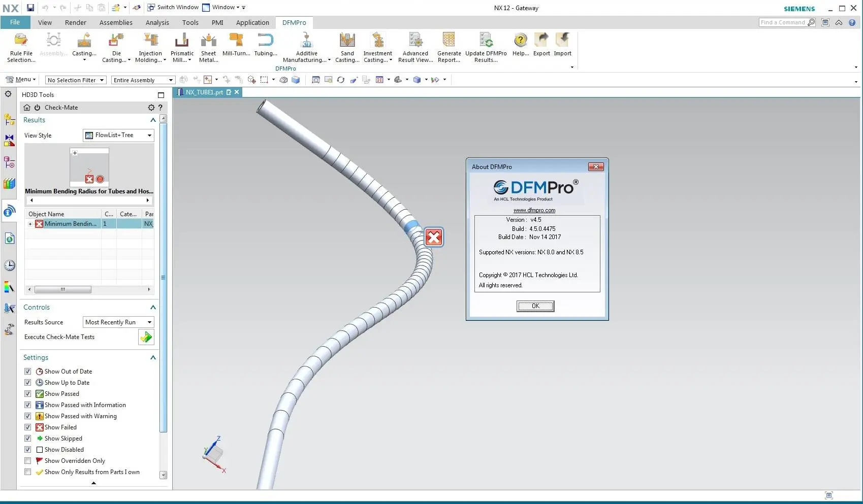Click failed check marker on tube

point(434,237)
